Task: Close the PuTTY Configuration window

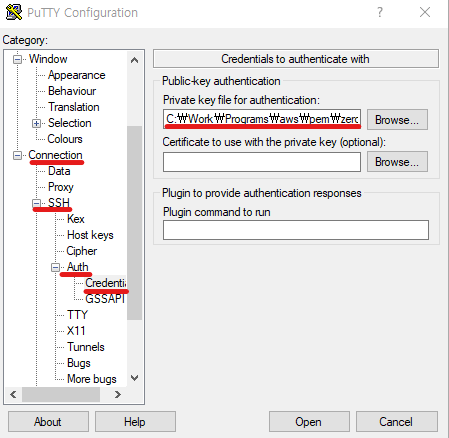Action: point(425,12)
